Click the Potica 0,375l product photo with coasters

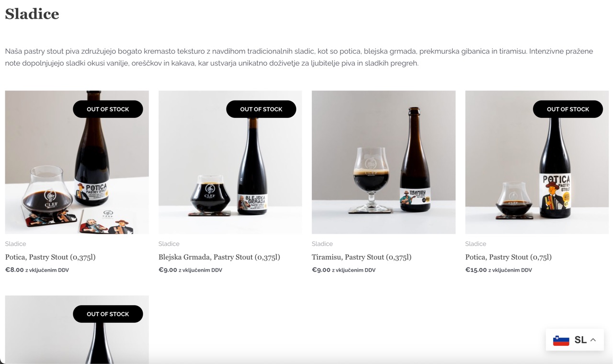(x=77, y=162)
